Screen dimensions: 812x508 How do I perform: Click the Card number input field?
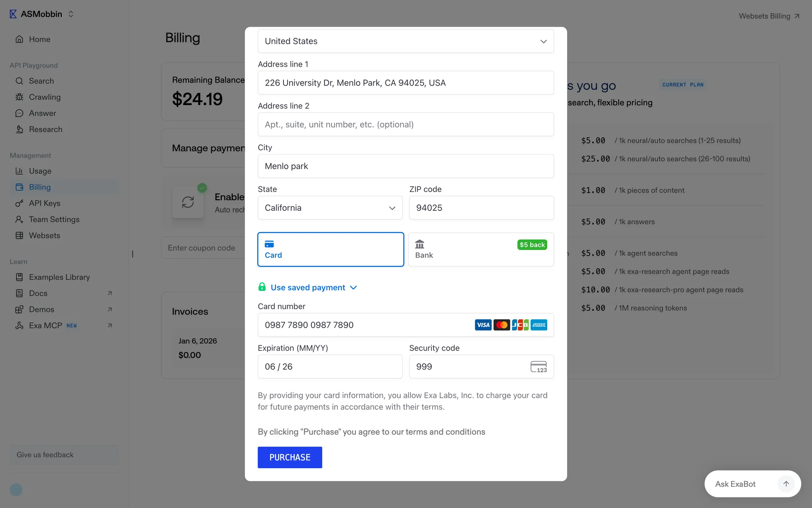point(364,325)
